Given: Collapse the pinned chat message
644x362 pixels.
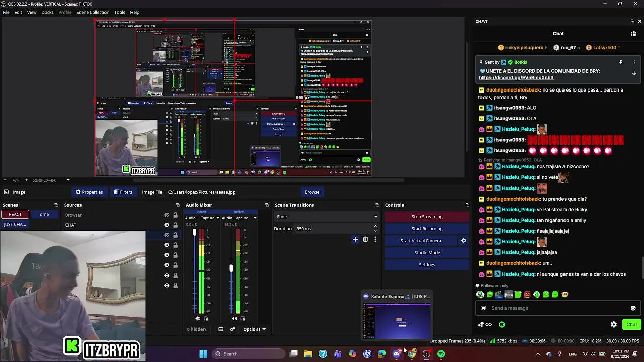Looking at the screenshot, I should [634, 73].
